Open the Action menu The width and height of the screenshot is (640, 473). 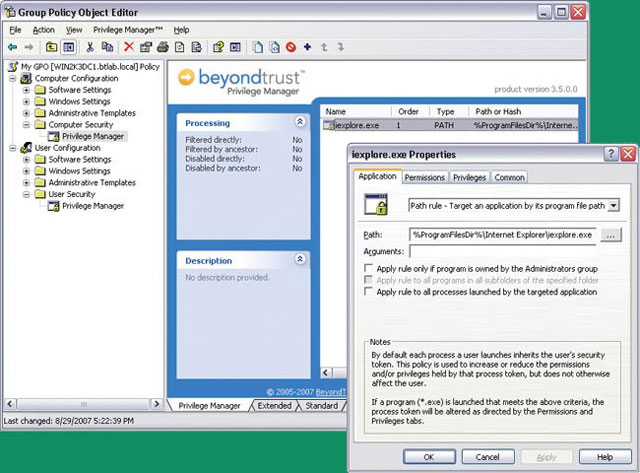(43, 30)
